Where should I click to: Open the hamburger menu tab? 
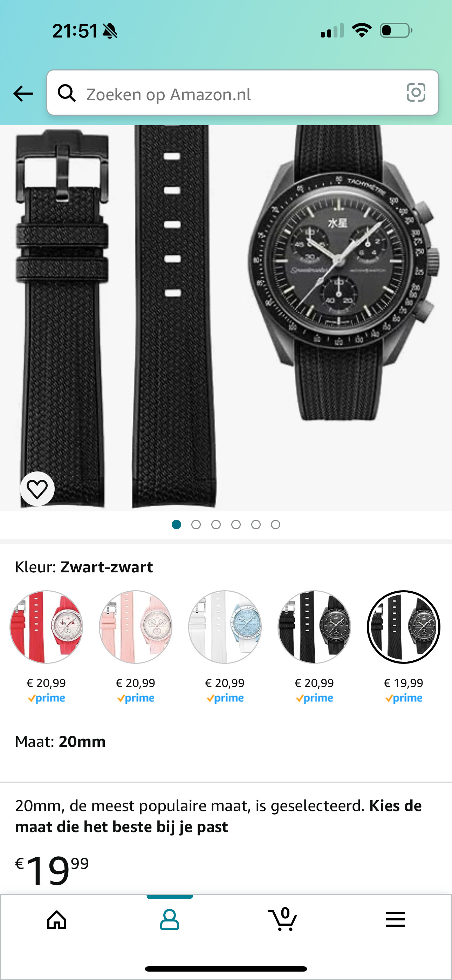[x=395, y=919]
